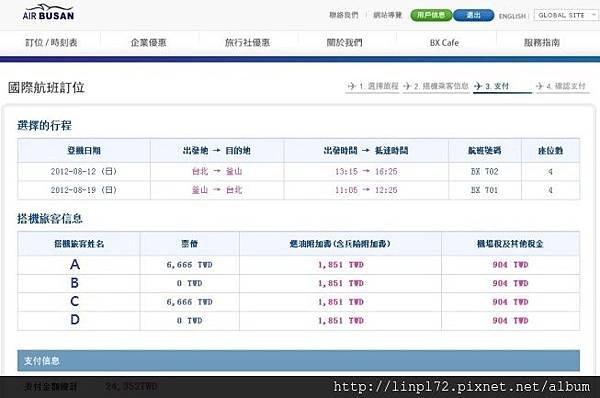This screenshot has height=398, width=600.
Task: Click the Air Busan logo
Action: (x=48, y=13)
